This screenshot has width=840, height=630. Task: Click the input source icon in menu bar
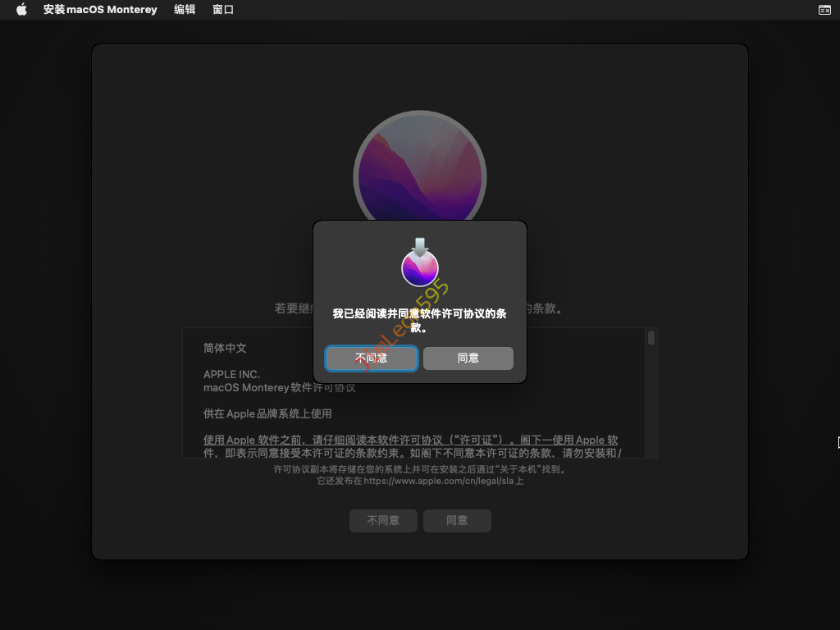click(824, 10)
